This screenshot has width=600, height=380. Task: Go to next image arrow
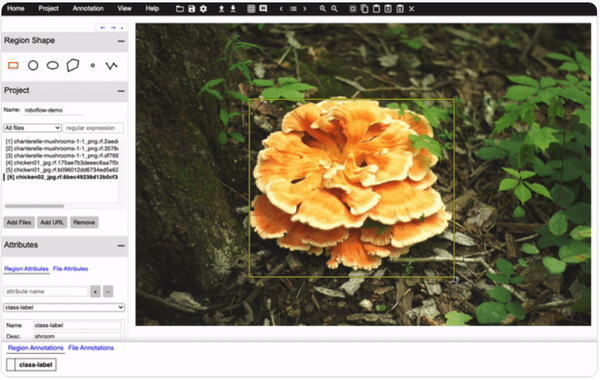pyautogui.click(x=305, y=8)
